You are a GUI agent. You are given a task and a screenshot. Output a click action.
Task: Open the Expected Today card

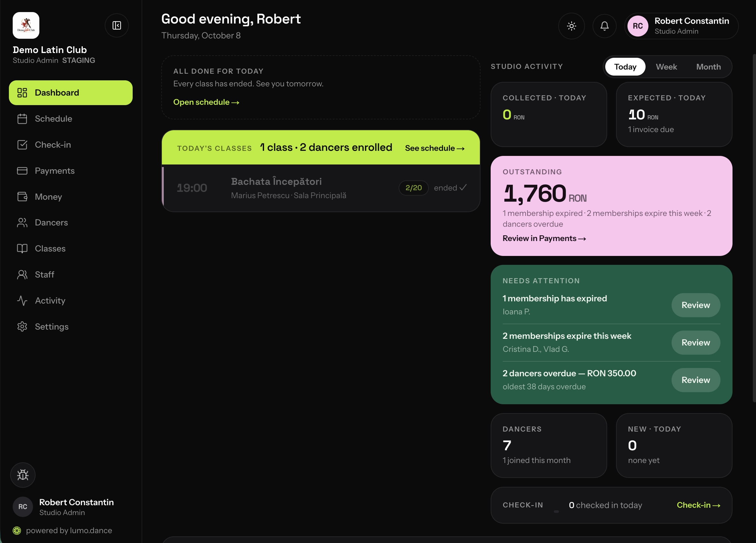click(674, 114)
